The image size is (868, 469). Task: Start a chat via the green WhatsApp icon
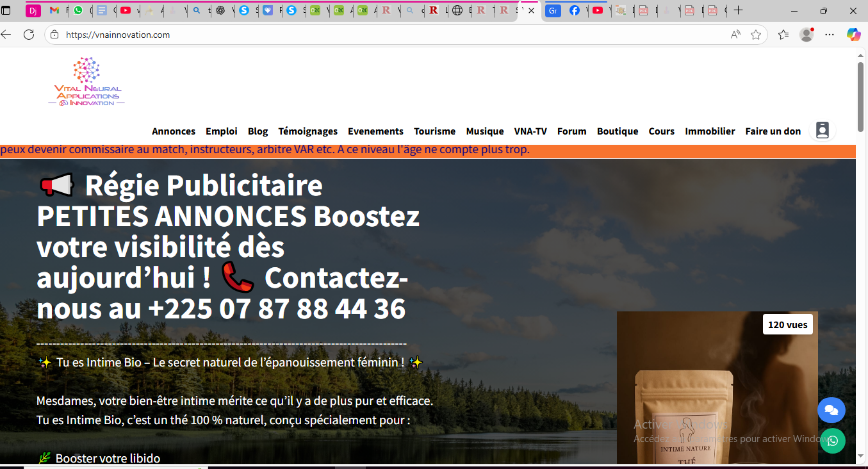click(x=832, y=441)
